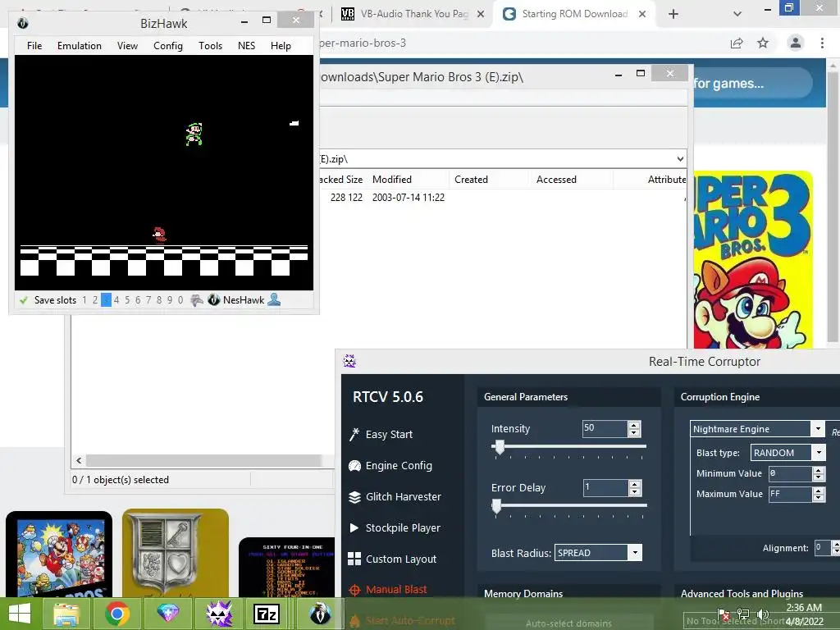Select save slot 1 in BizHawk
Screen dimensions: 840x630
click(84, 300)
